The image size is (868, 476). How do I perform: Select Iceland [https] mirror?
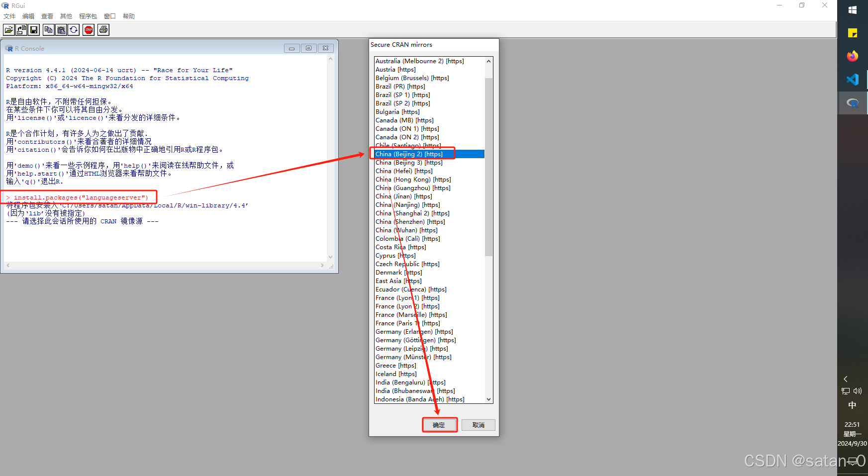pyautogui.click(x=429, y=374)
